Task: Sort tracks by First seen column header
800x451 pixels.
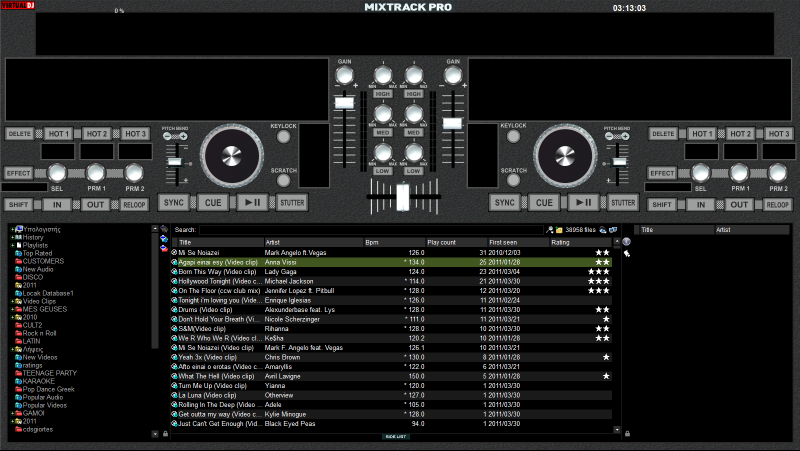Action: coord(518,242)
